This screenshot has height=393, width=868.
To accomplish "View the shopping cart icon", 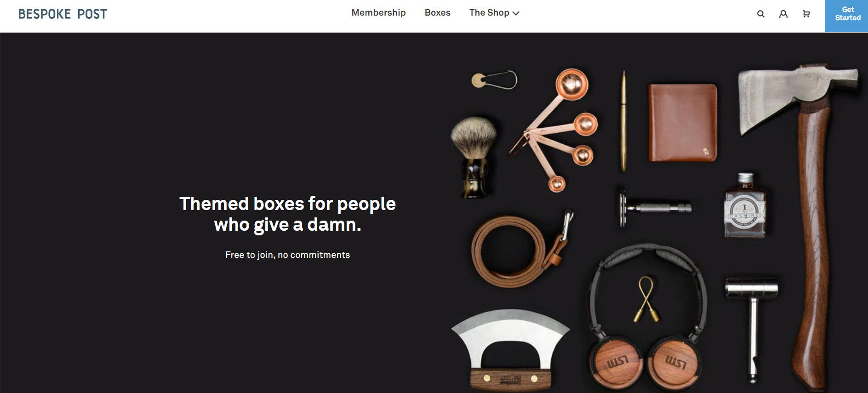I will coord(806,14).
